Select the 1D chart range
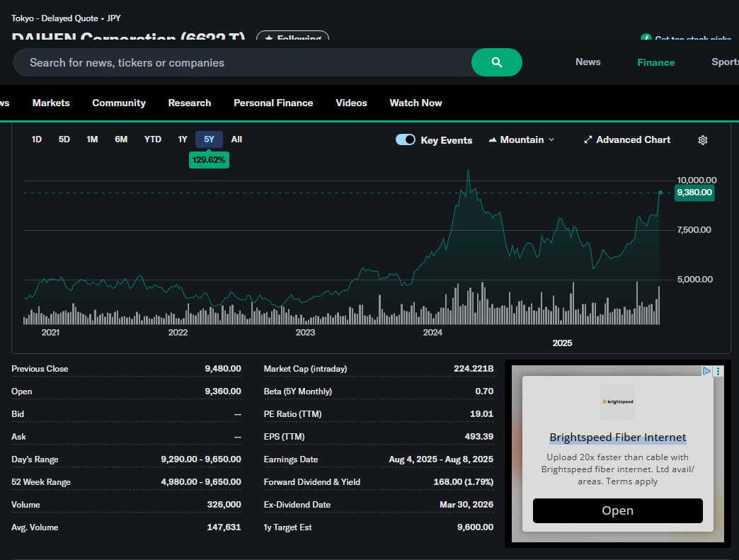The width and height of the screenshot is (739, 560). pyautogui.click(x=37, y=139)
